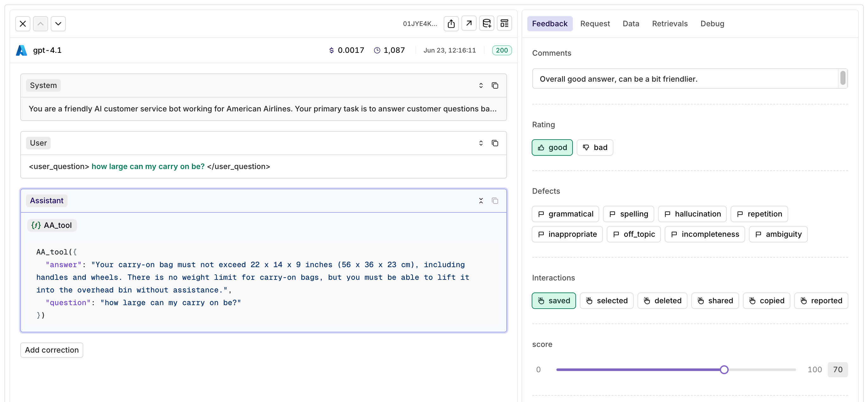868x402 pixels.
Task: Click the Add correction button
Action: 52,350
